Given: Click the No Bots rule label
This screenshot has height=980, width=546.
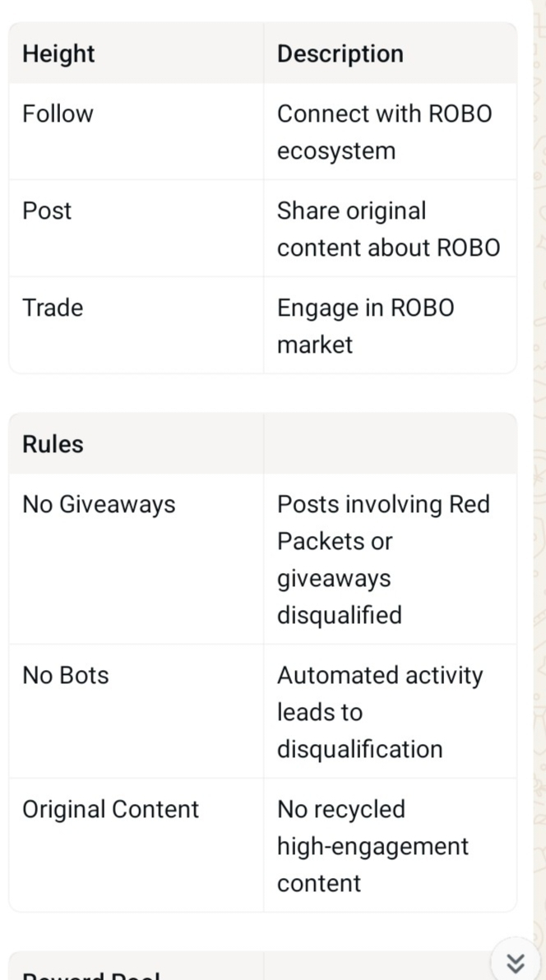Looking at the screenshot, I should 66,675.
